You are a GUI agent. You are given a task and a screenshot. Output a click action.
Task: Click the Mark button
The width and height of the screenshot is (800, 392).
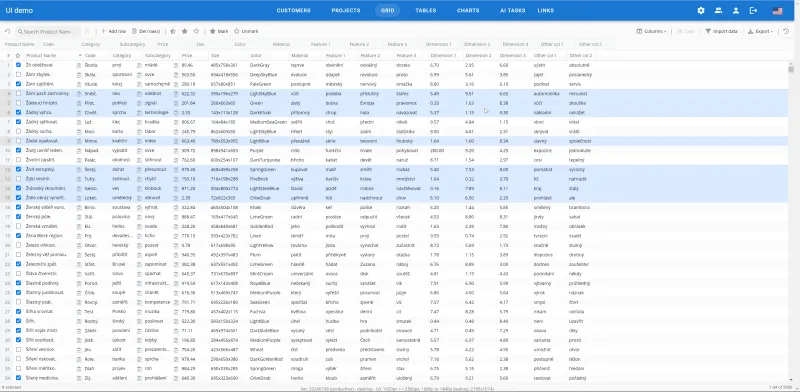tap(219, 31)
